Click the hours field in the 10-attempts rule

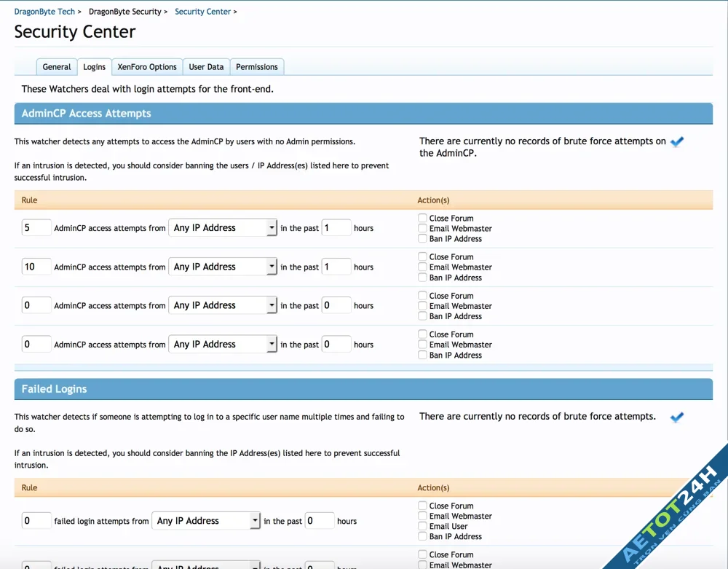(x=336, y=267)
